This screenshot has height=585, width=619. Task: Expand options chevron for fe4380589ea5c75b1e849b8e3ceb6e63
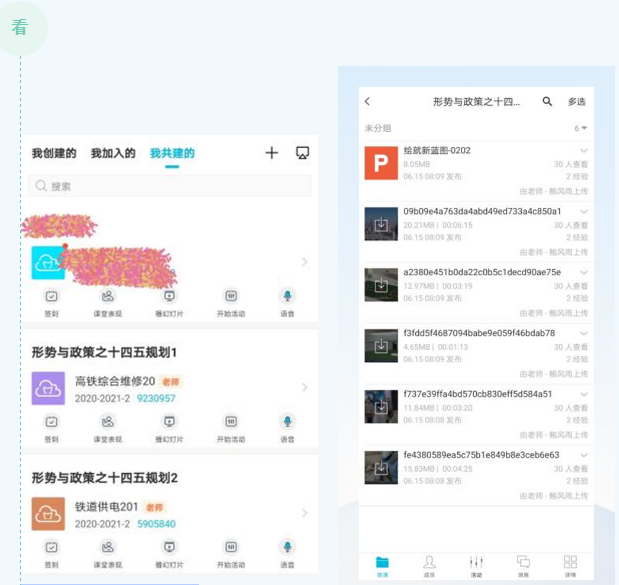pos(584,455)
